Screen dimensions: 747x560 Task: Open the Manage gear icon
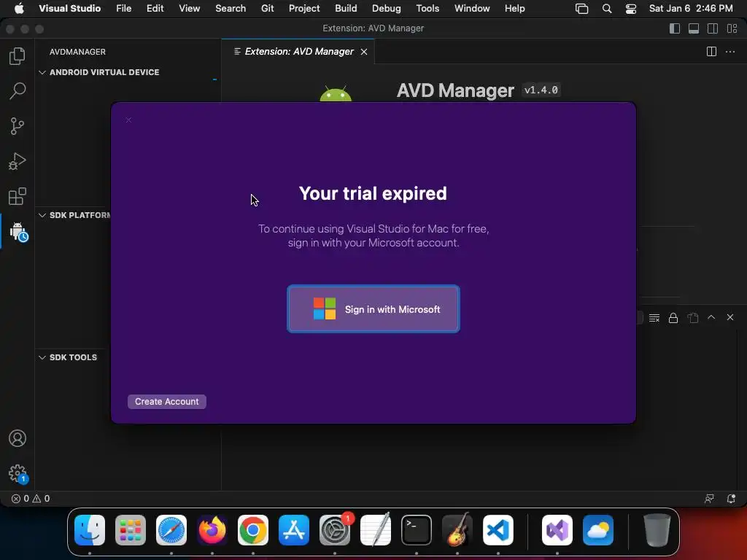point(18,474)
